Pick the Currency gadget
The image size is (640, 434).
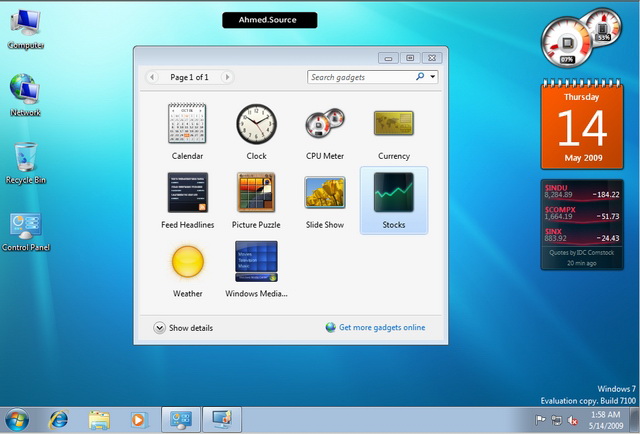pos(394,131)
